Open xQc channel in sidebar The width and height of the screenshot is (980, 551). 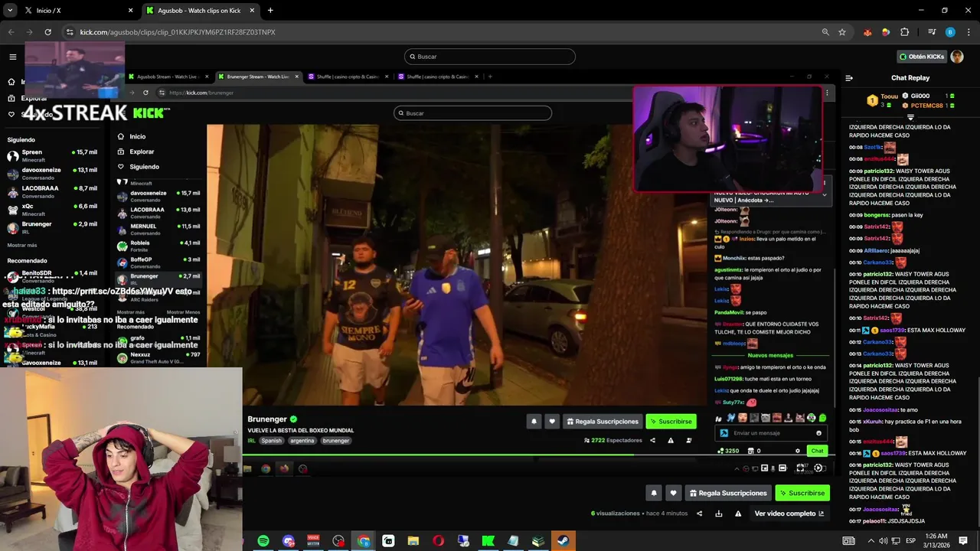tap(52, 210)
